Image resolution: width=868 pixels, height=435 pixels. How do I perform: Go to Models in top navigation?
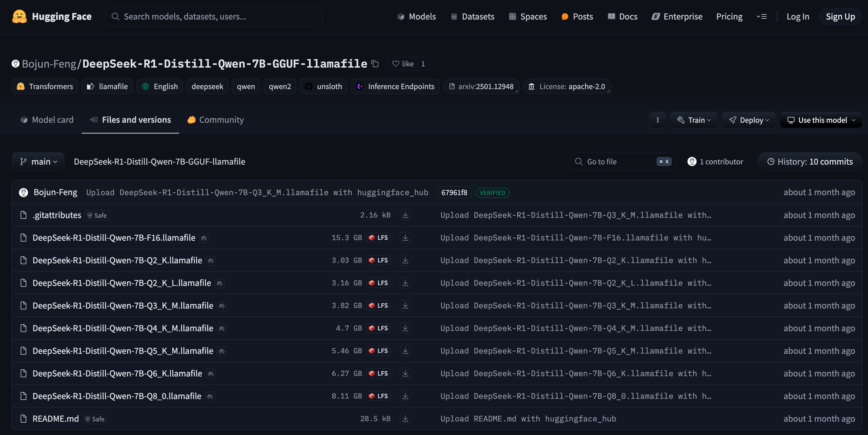coord(416,16)
